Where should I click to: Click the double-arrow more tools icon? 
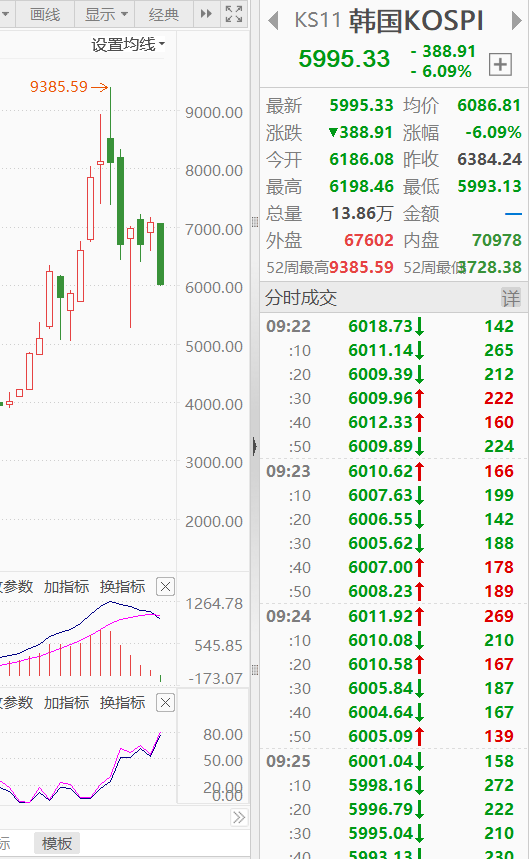point(206,14)
